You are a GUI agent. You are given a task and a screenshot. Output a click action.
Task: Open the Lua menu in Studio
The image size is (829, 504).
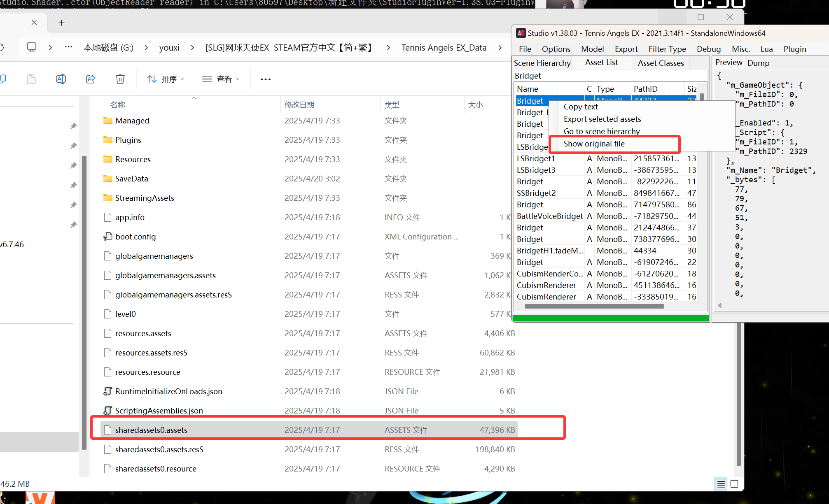point(766,49)
